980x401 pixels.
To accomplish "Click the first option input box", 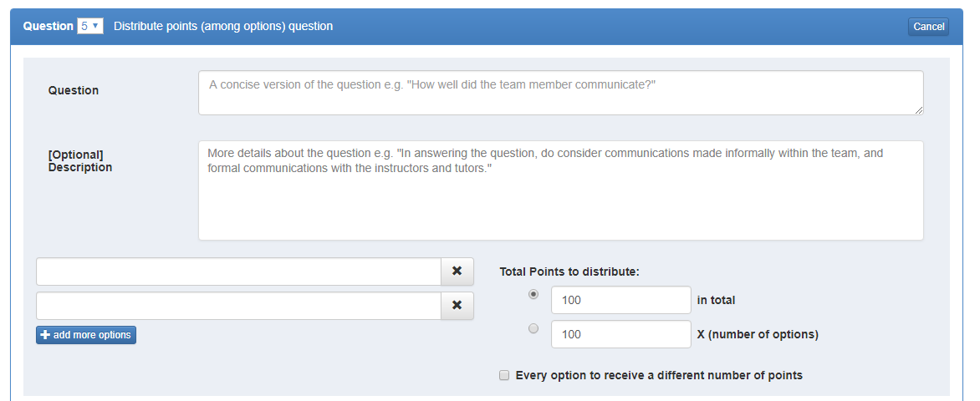I will 238,272.
